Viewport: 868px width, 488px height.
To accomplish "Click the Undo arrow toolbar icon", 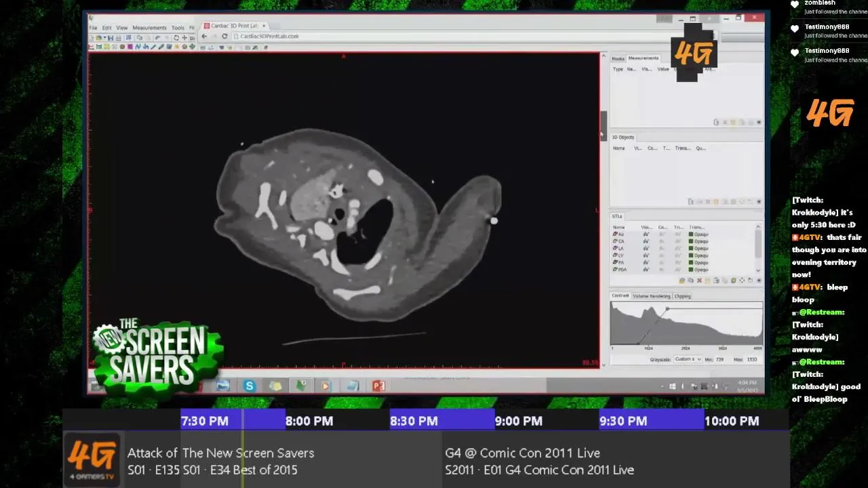I will click(157, 37).
